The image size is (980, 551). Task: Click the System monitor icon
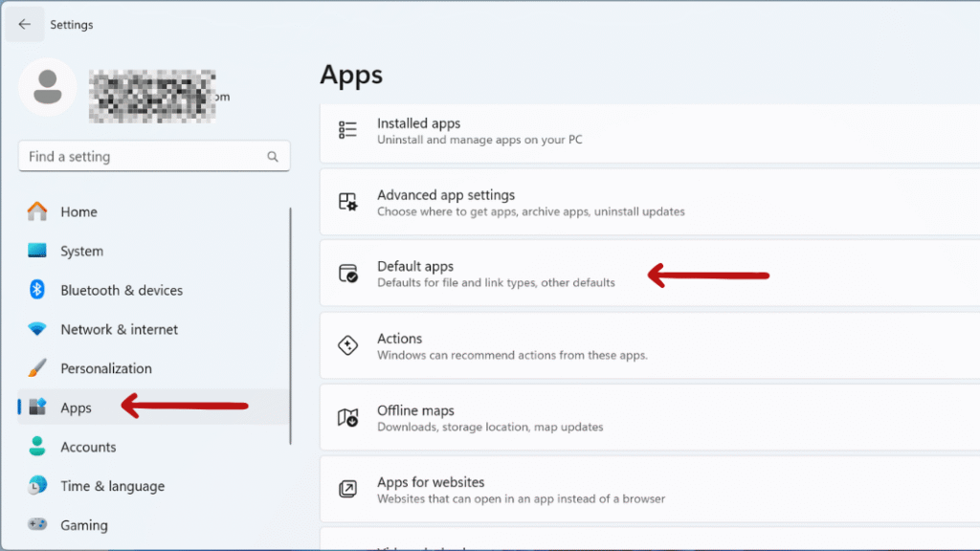(x=37, y=251)
